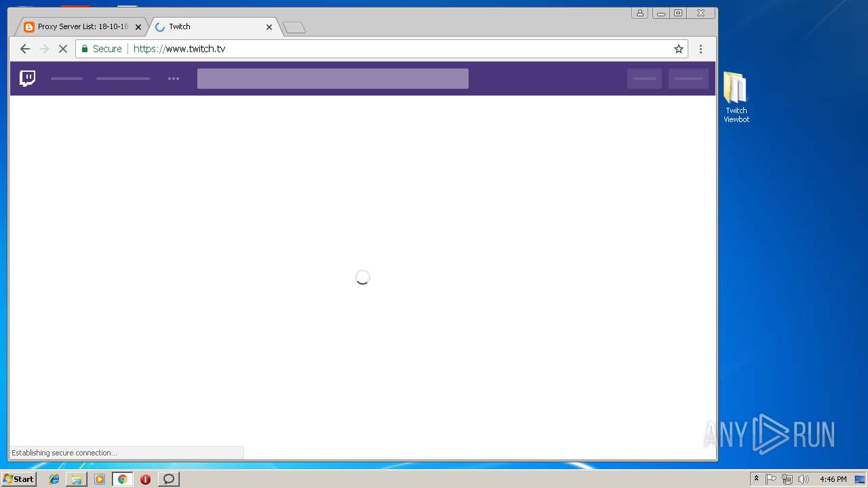Close the Twitch tab

tap(269, 27)
